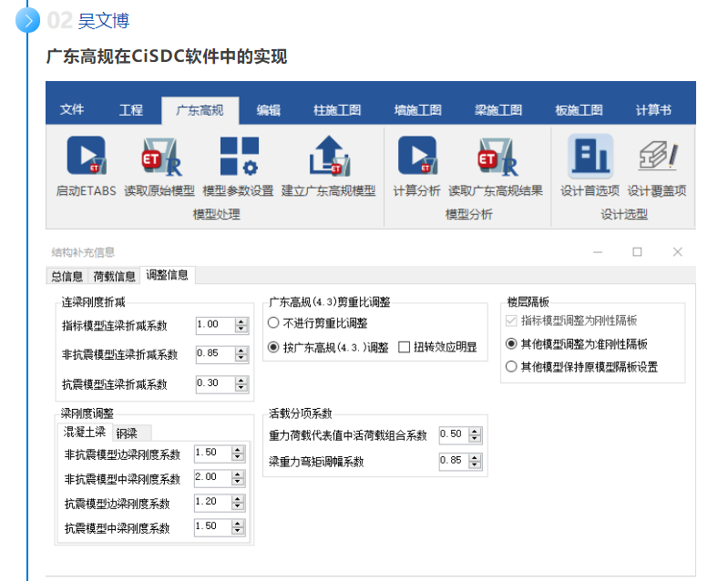Click 抗震模型中梁刚度系数 value field
The height and width of the screenshot is (581, 728).
tap(212, 526)
